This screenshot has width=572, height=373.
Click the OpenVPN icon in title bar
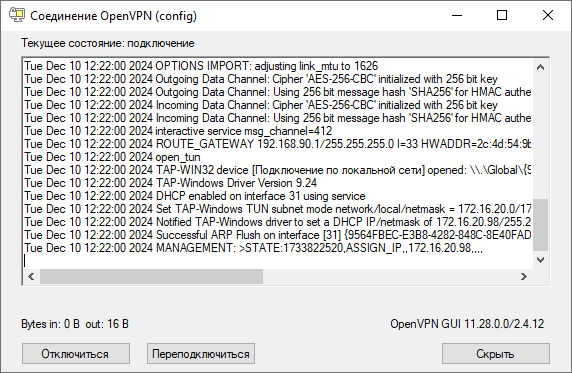(x=17, y=15)
